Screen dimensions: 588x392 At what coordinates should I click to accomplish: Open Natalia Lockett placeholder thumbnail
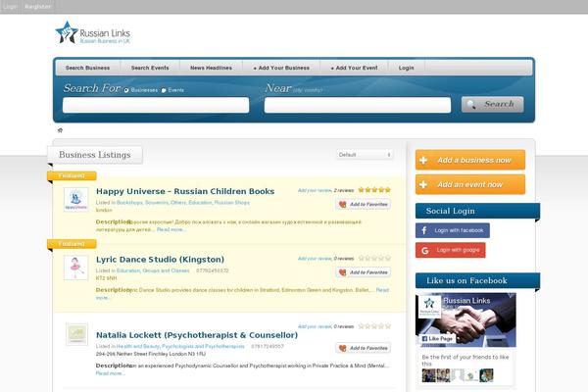(76, 334)
